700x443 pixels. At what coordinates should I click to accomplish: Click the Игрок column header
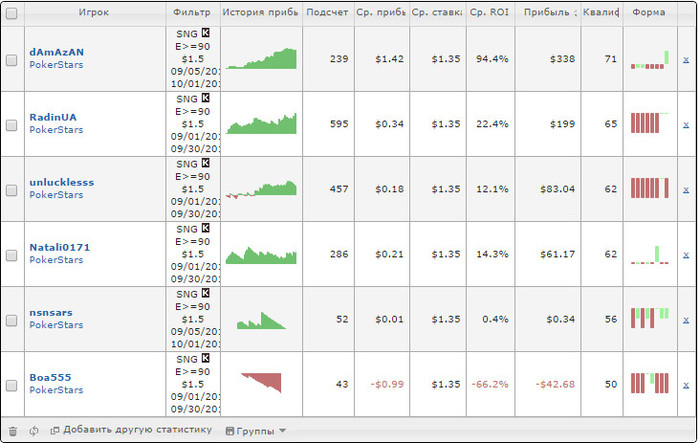pyautogui.click(x=95, y=14)
